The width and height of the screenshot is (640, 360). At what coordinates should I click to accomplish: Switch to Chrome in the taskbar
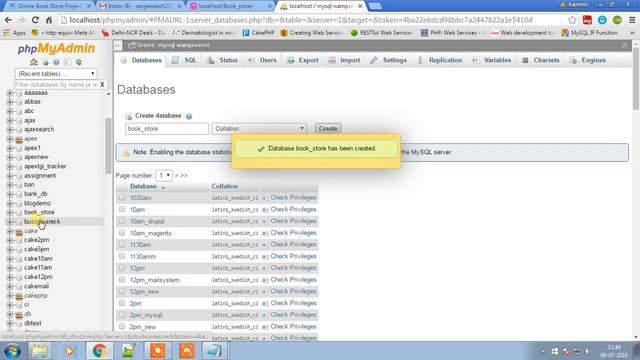pyautogui.click(x=99, y=351)
